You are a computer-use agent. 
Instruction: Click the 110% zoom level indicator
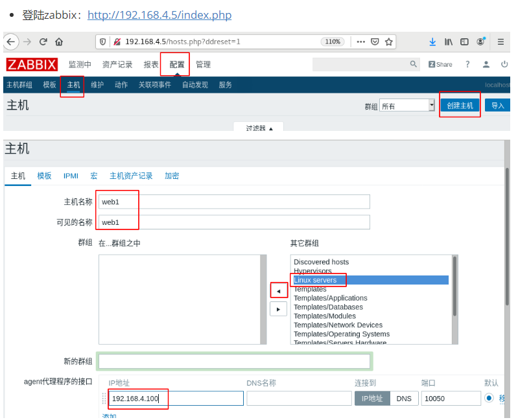tap(333, 41)
